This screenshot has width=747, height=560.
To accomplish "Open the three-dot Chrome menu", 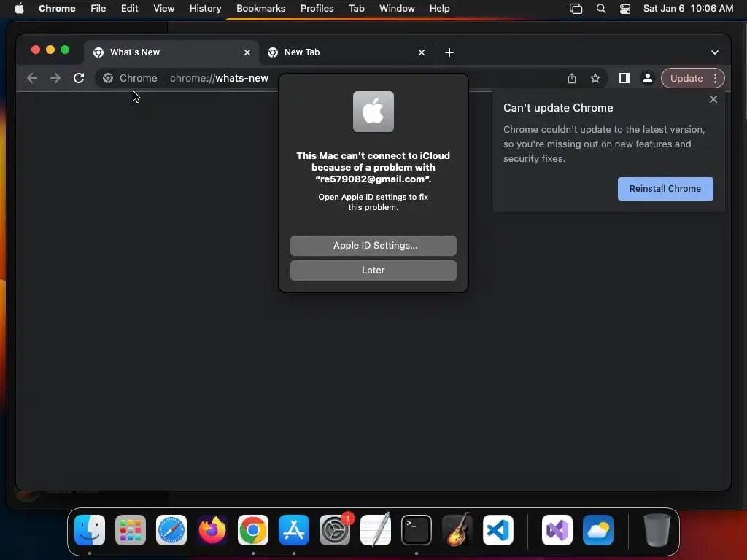I will [715, 78].
